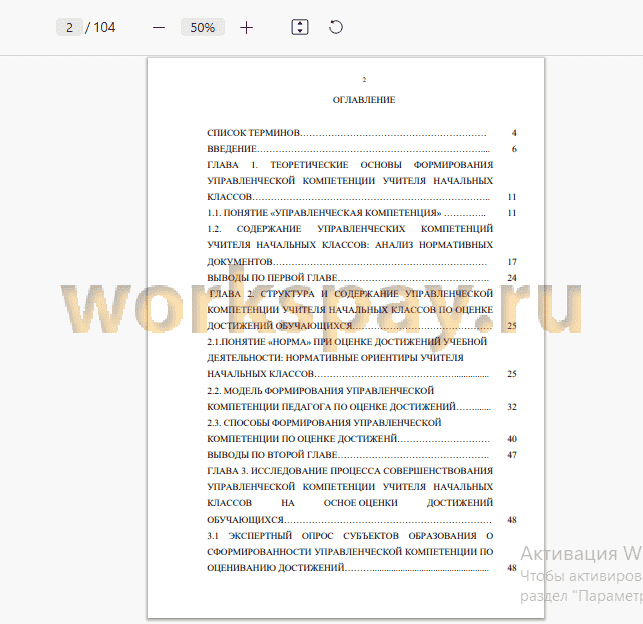
Task: Click the 3.1 ЭКСПЕРТНЫЙ ОПРОС СУБЪЕКТОВ line
Action: [350, 536]
